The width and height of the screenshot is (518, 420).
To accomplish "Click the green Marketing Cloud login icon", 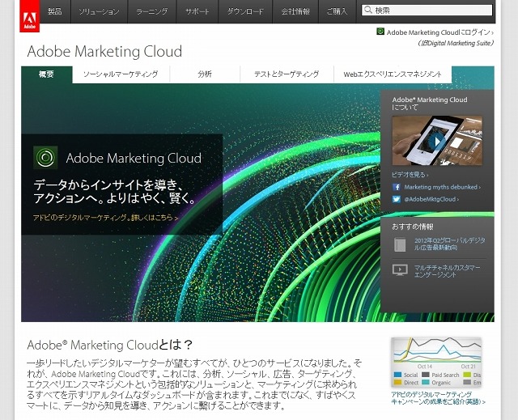I will (x=380, y=32).
